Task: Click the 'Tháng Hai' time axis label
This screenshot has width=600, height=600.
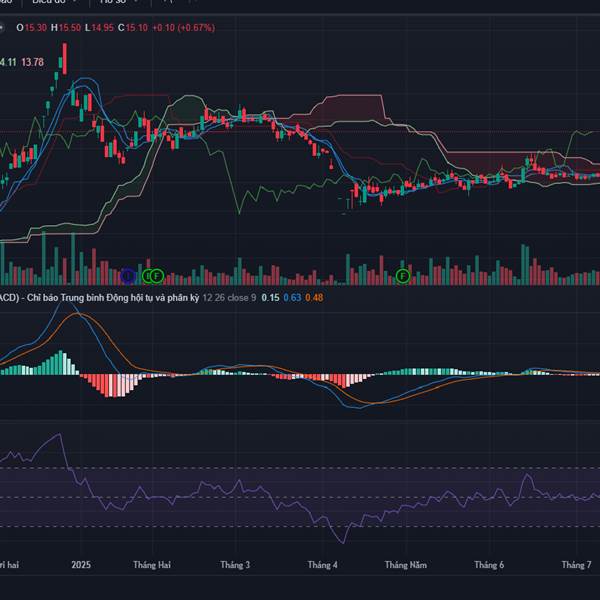Action: [x=152, y=565]
